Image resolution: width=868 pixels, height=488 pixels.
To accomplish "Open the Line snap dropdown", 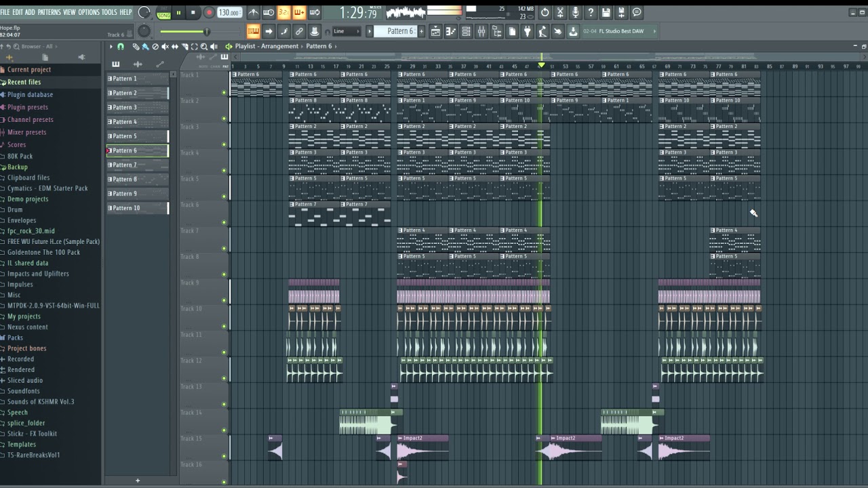I will click(x=347, y=31).
